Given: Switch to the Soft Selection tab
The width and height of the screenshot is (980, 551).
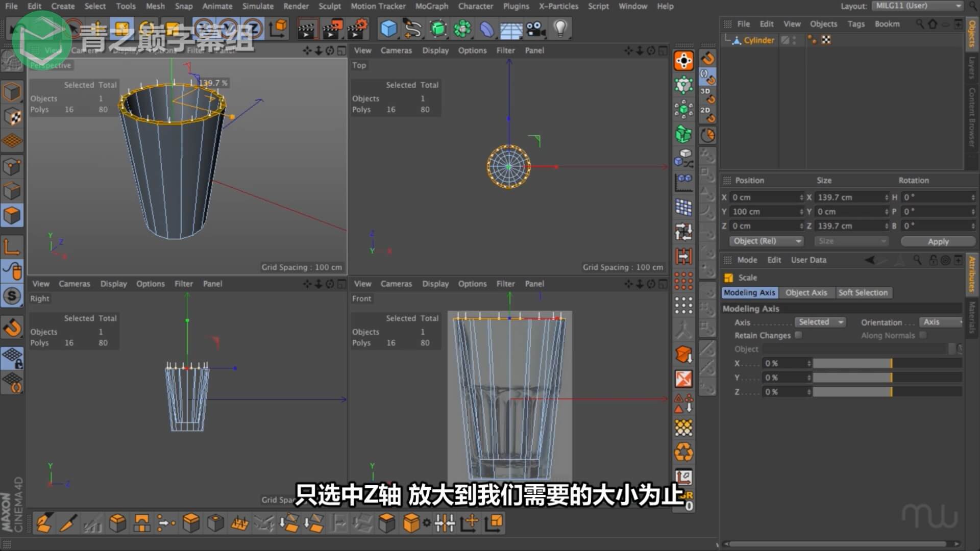Looking at the screenshot, I should tap(863, 292).
